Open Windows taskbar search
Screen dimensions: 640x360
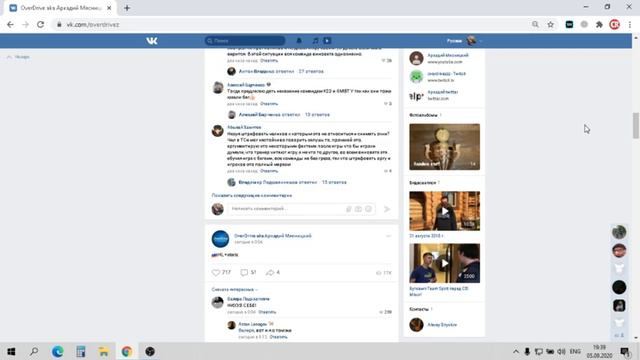34,351
